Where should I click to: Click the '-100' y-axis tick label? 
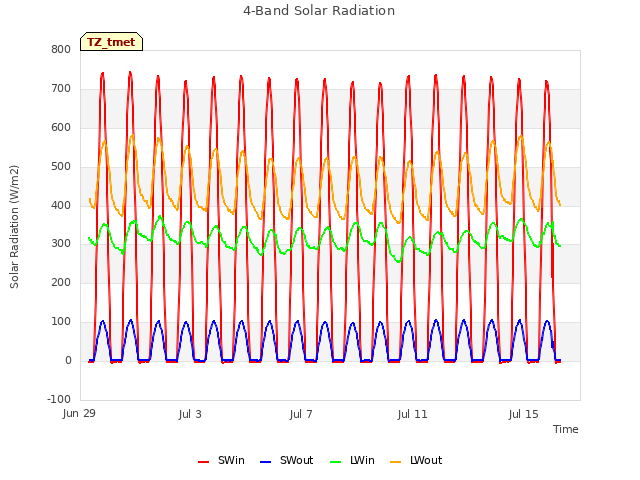[59, 399]
